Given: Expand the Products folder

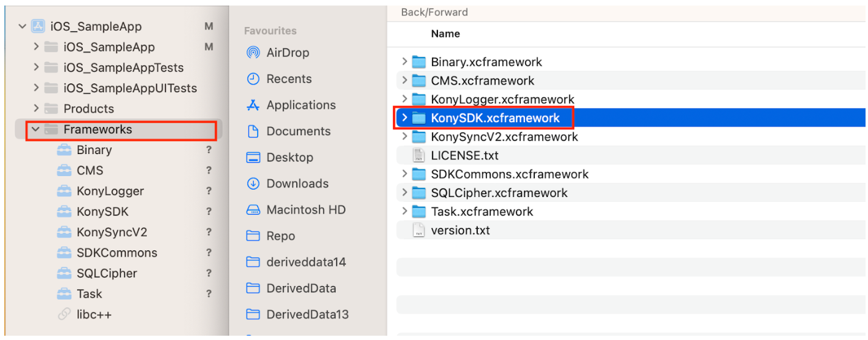Looking at the screenshot, I should tap(36, 109).
